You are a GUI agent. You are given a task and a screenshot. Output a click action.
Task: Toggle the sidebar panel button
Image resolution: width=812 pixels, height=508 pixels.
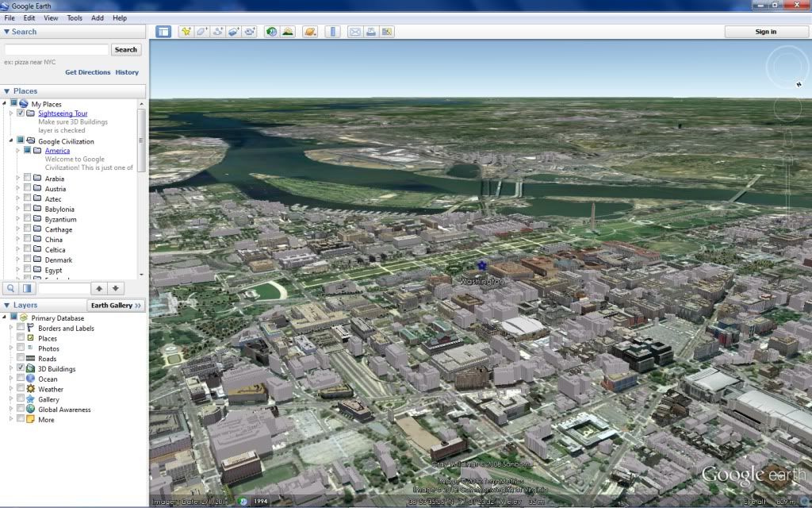click(163, 32)
